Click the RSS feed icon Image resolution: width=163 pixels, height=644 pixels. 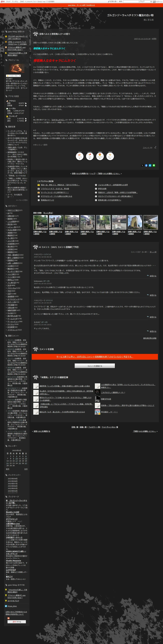[x=9, y=618]
